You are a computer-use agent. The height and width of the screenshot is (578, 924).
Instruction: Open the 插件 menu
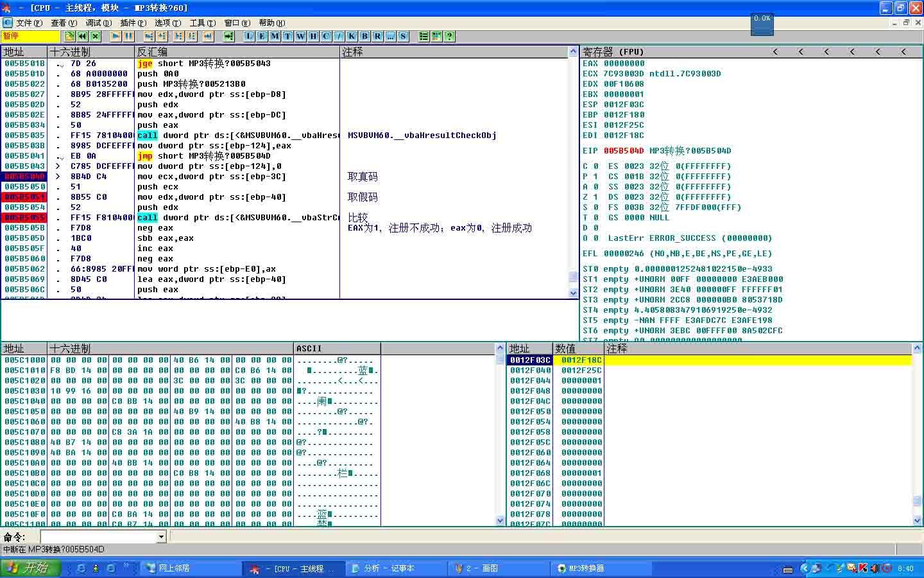point(133,23)
